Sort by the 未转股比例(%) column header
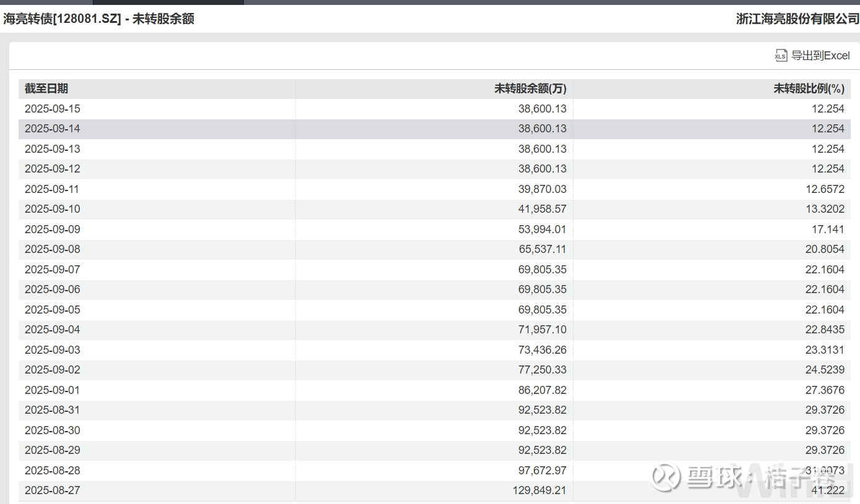 point(809,88)
